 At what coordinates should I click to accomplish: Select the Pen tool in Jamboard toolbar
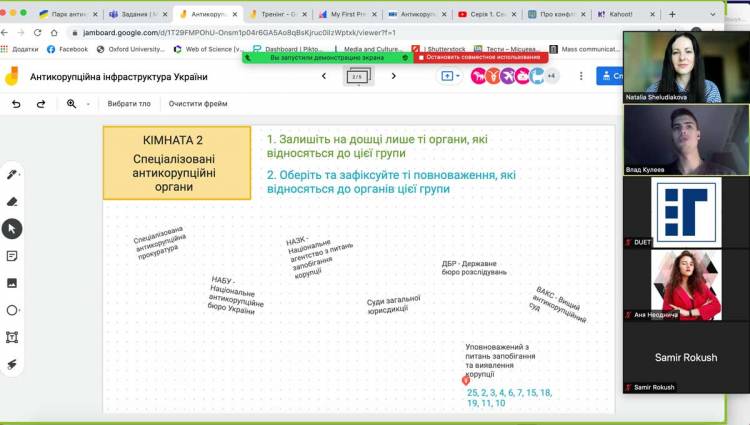click(x=12, y=174)
